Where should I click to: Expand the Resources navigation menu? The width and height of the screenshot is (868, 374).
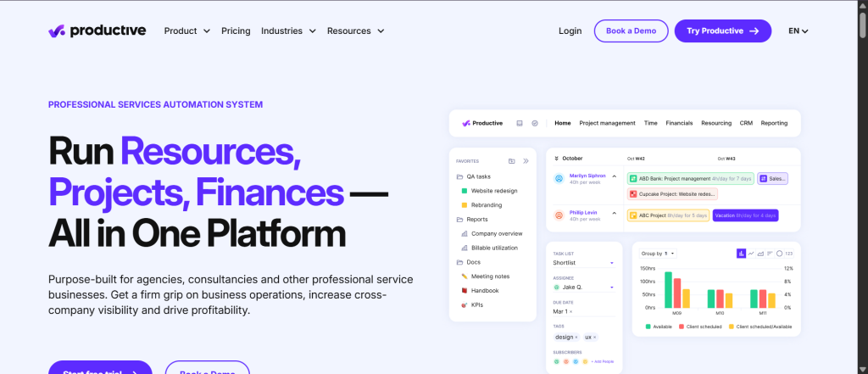(355, 31)
